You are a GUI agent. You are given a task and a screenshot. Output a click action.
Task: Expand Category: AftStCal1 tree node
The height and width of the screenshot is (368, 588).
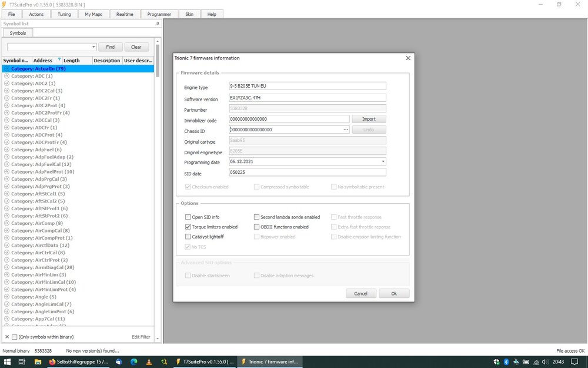[x=6, y=194]
